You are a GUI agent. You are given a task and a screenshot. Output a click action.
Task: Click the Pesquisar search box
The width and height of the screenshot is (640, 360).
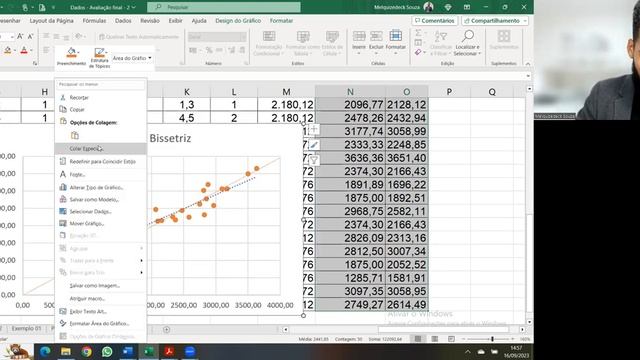224,7
